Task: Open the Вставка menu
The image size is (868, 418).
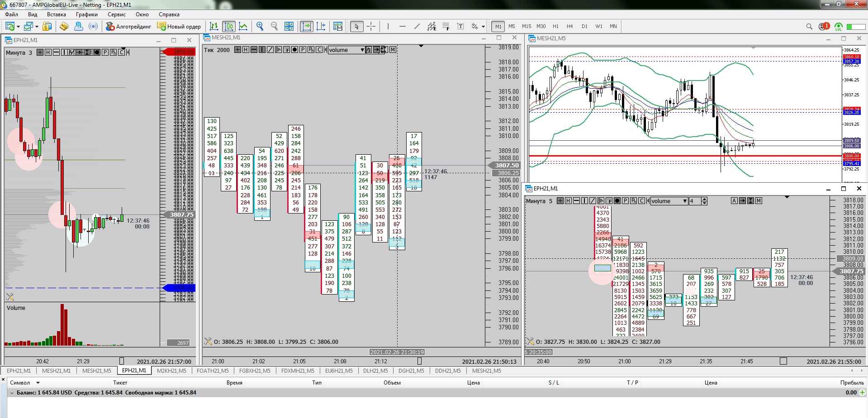Action: click(57, 14)
